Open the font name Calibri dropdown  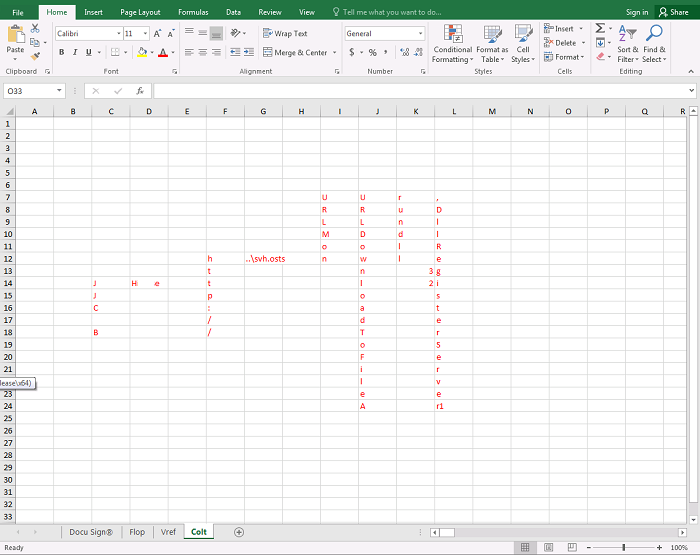pyautogui.click(x=118, y=34)
